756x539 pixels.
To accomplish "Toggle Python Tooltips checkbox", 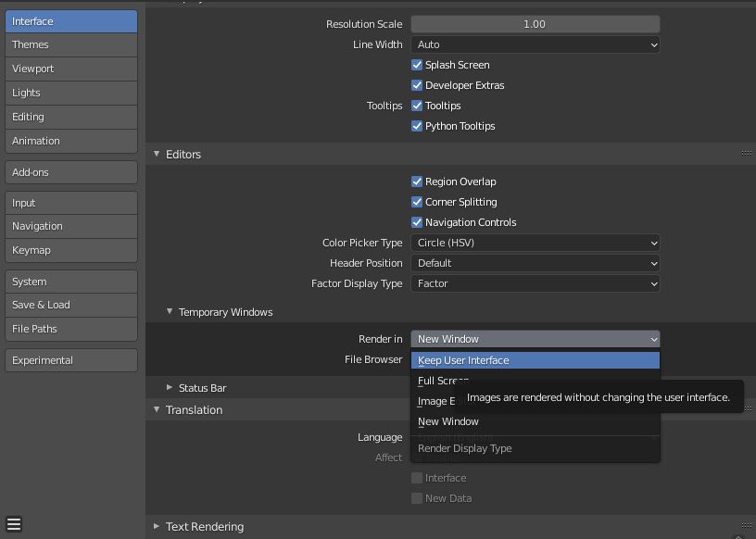I will pos(417,126).
